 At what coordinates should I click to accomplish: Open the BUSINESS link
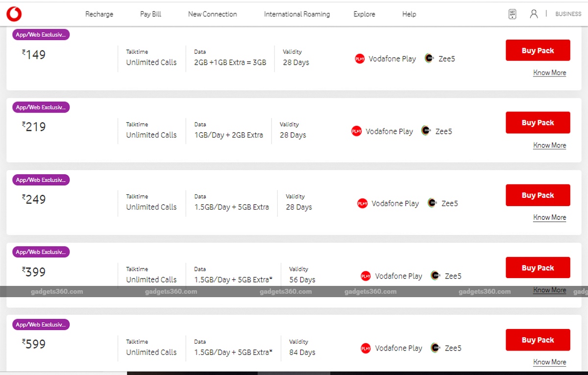tap(567, 14)
